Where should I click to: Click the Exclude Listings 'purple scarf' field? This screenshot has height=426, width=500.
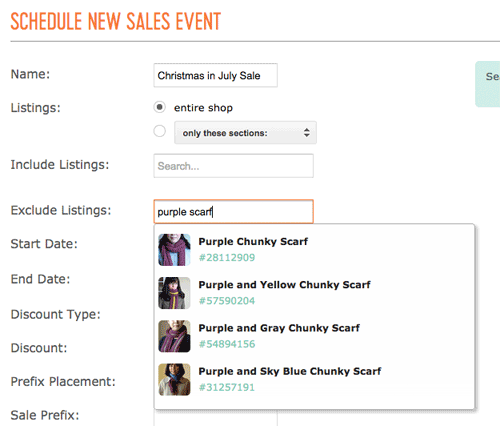coord(233,212)
